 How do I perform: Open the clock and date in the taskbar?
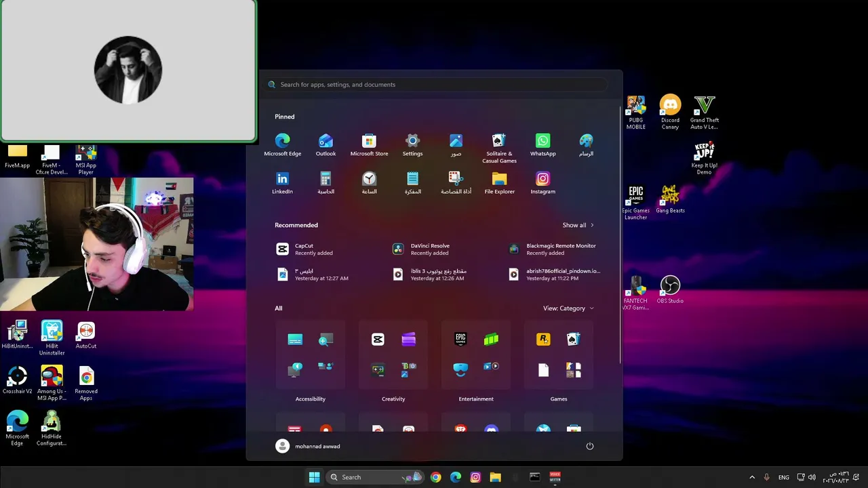pos(835,477)
